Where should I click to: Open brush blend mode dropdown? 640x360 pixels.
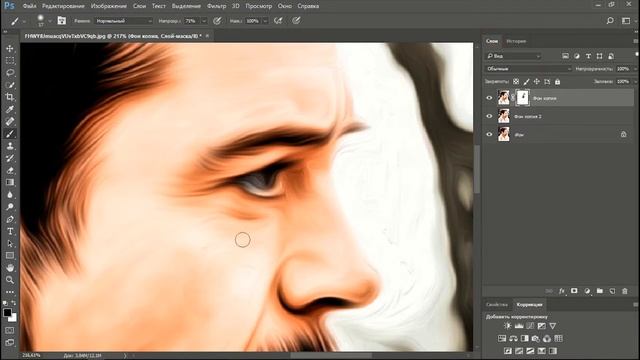pyautogui.click(x=124, y=21)
